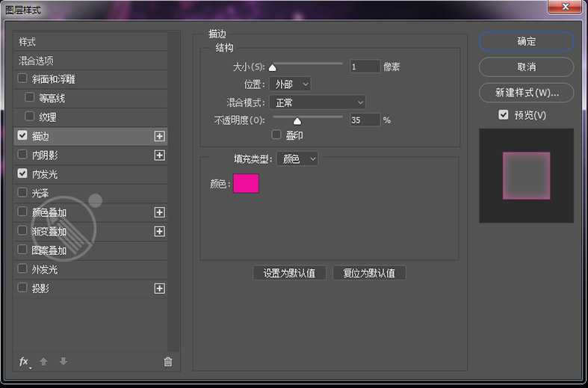The image size is (588, 388).
Task: Click the plus icon next to 颜色叠加
Action: (159, 212)
